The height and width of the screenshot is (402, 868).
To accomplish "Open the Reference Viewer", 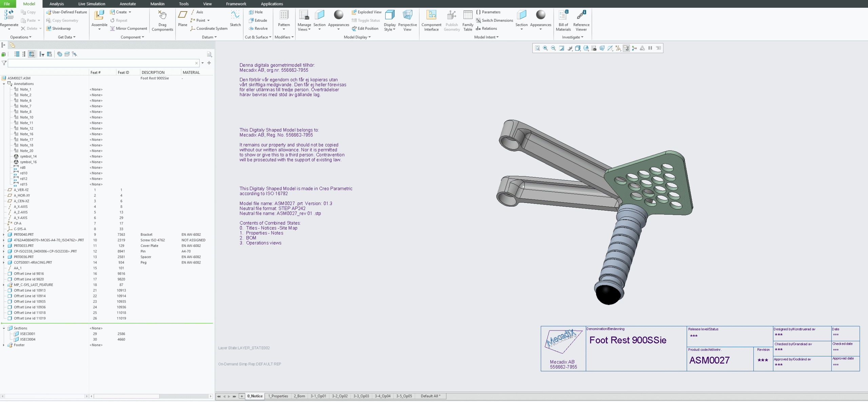I will tap(581, 16).
